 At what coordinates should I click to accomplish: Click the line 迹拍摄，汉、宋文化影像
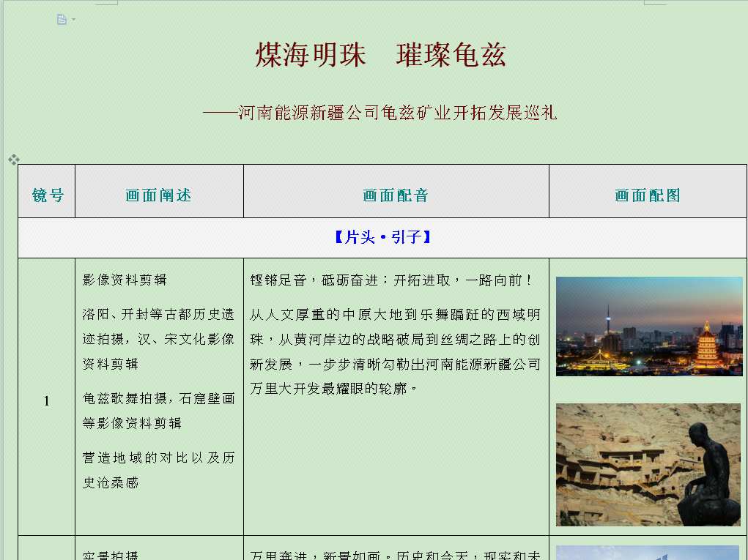coord(158,339)
